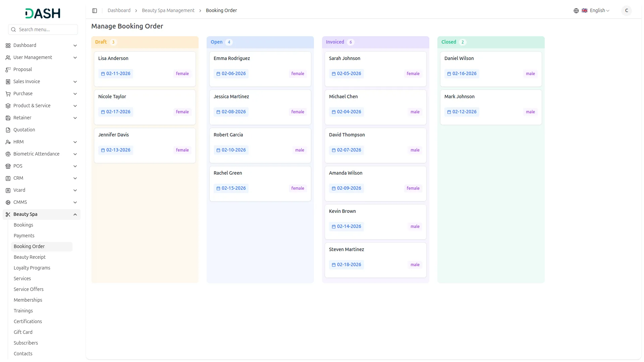
Task: Go to Beauty Spa Management breadcrumb
Action: (168, 11)
